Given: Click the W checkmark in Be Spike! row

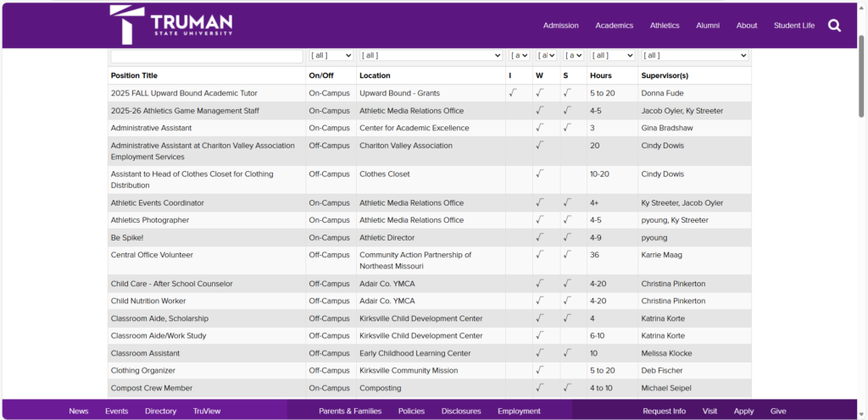Looking at the screenshot, I should click(540, 238).
